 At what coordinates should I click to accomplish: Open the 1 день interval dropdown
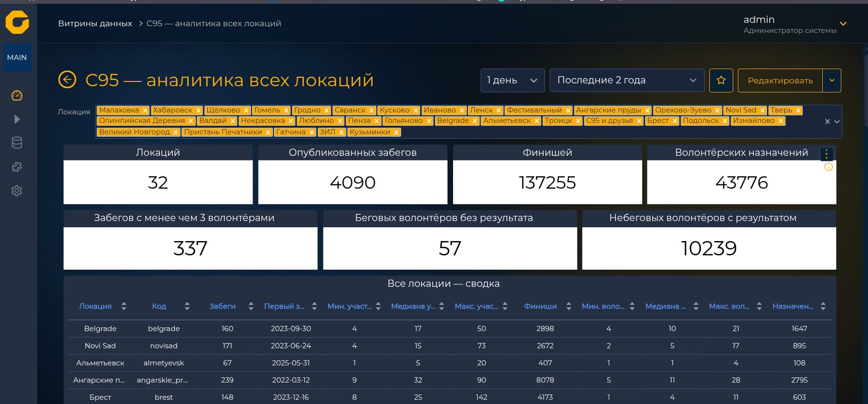512,80
